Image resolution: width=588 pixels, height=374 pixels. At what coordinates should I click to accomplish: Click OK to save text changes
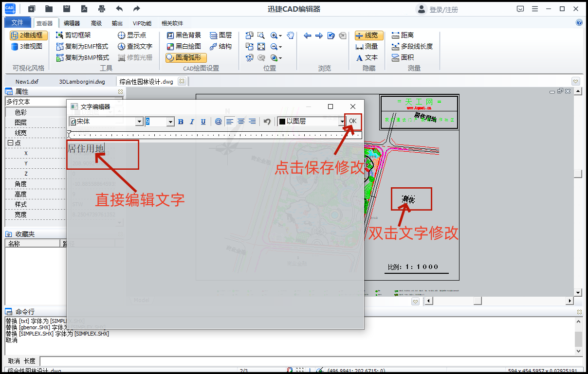tap(353, 121)
